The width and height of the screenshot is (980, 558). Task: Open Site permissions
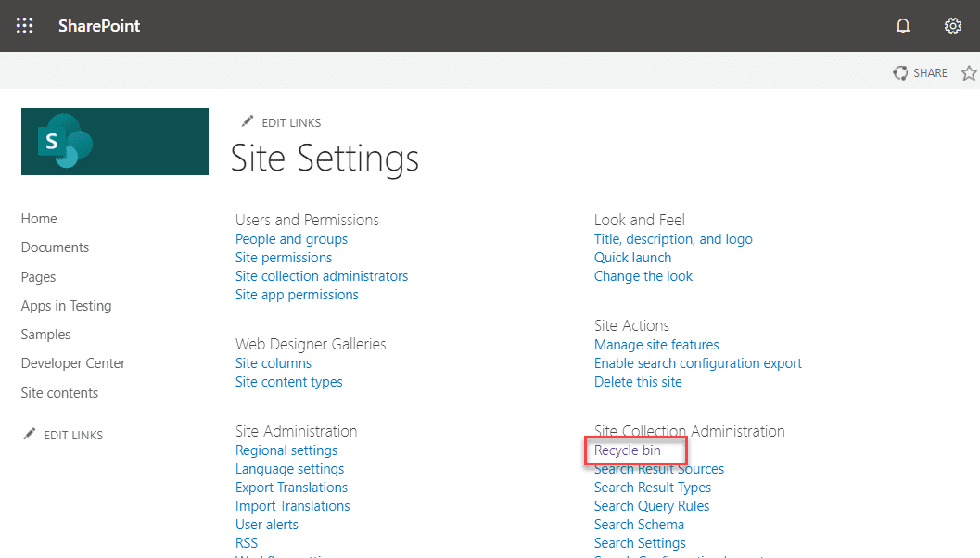point(284,257)
